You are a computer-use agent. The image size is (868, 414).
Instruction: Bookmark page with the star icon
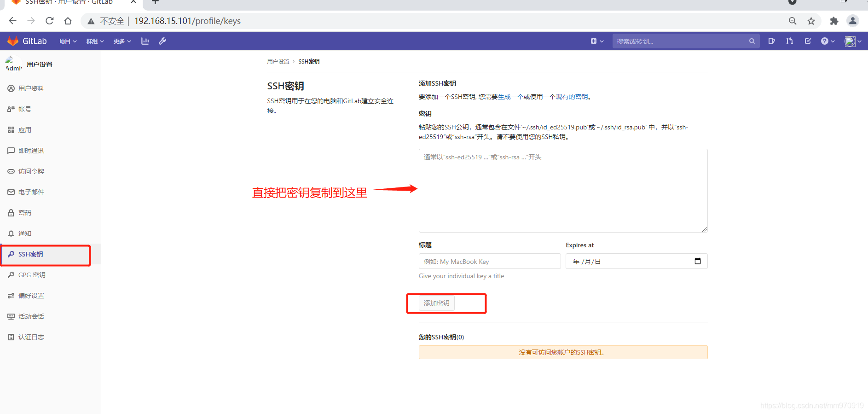coord(811,21)
